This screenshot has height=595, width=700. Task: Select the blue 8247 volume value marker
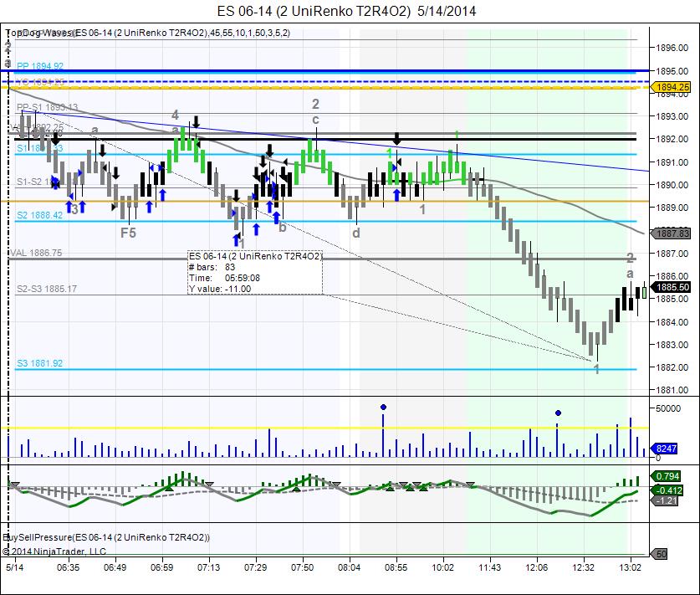point(665,448)
